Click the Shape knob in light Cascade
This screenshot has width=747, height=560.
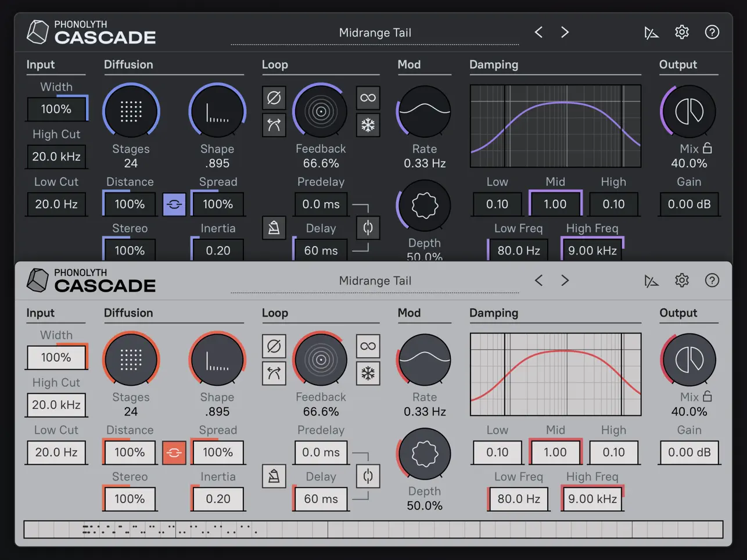(x=217, y=360)
